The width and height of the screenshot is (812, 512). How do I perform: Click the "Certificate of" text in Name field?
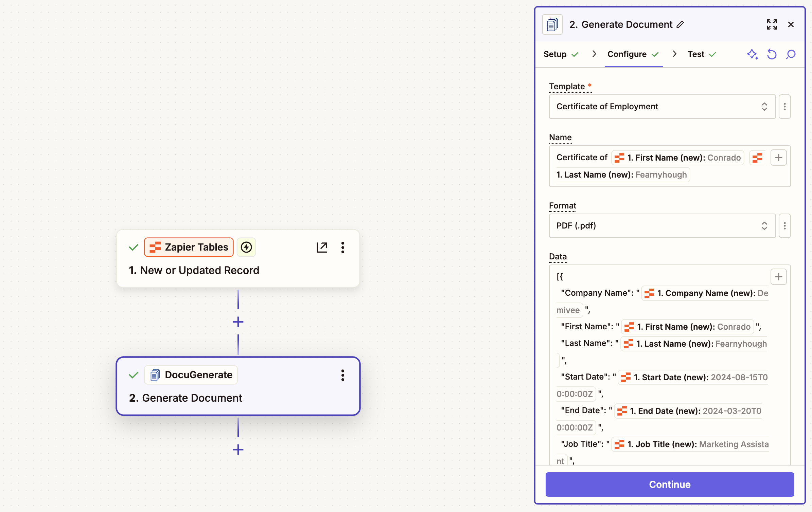582,158
